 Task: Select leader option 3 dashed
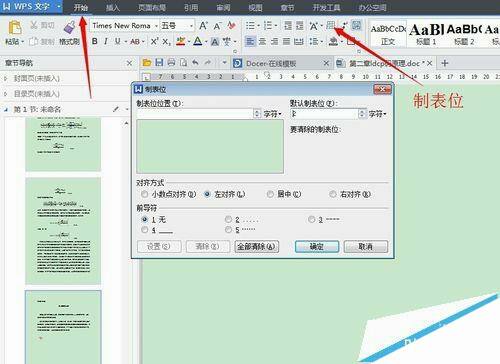311,219
